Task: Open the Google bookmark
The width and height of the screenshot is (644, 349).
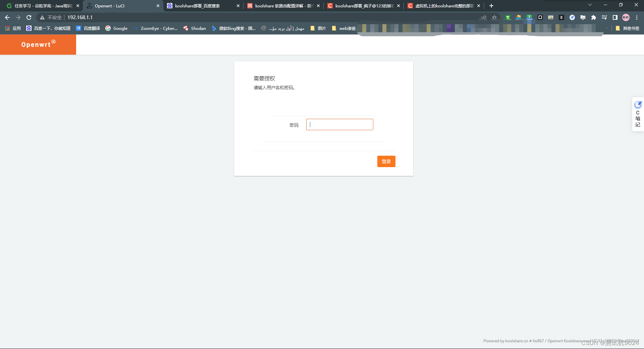Action: [116, 29]
